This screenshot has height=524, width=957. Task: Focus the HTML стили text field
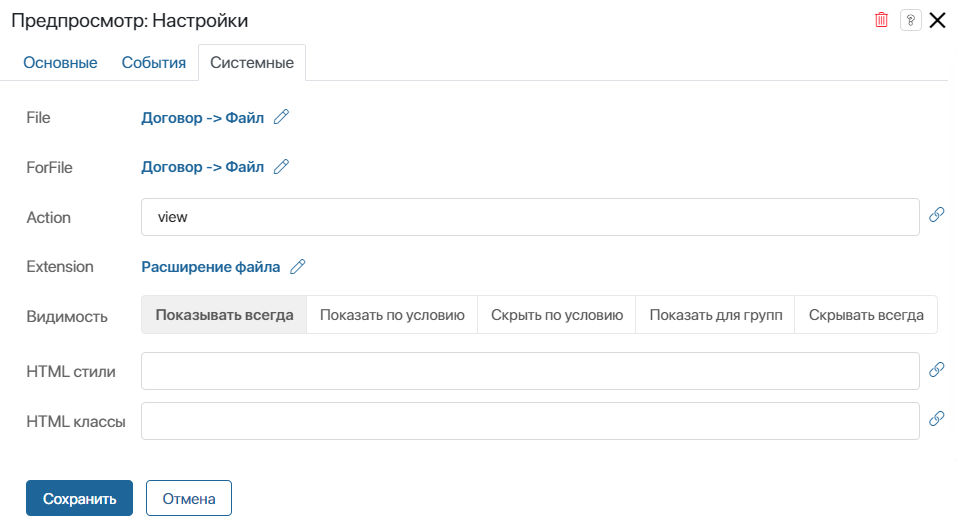(x=530, y=371)
